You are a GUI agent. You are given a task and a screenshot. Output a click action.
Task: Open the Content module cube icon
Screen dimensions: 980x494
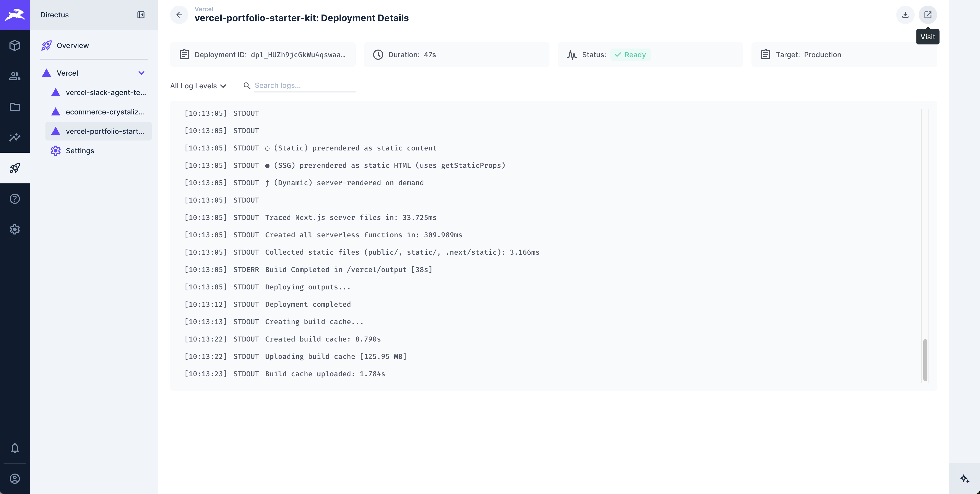[x=15, y=45]
